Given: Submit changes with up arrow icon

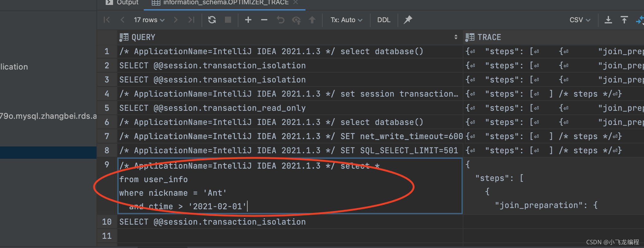Looking at the screenshot, I should [312, 20].
